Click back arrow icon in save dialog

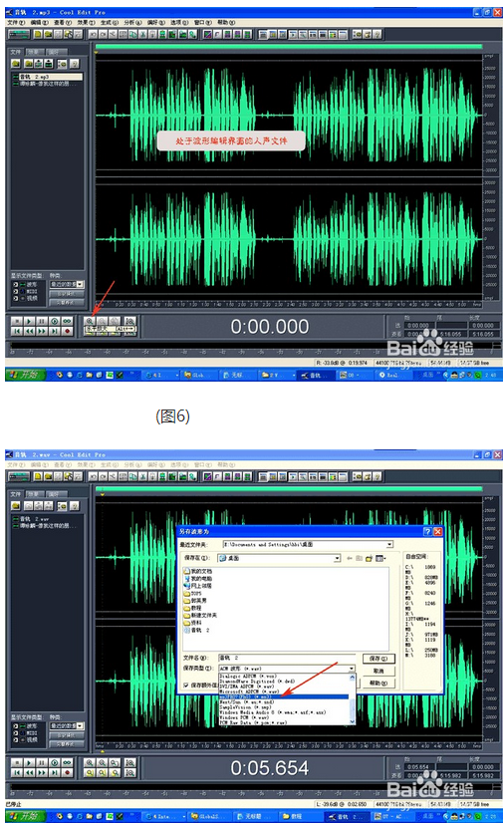pos(350,558)
